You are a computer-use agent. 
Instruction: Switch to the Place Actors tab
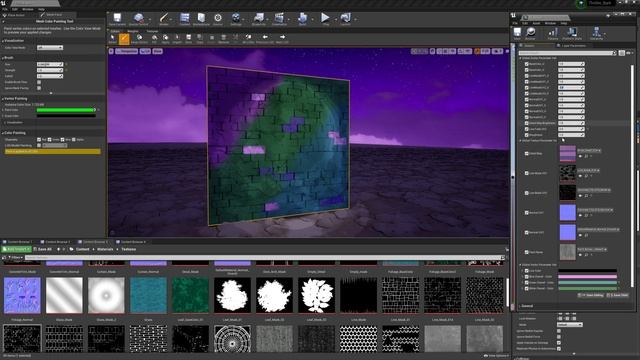tap(16, 15)
